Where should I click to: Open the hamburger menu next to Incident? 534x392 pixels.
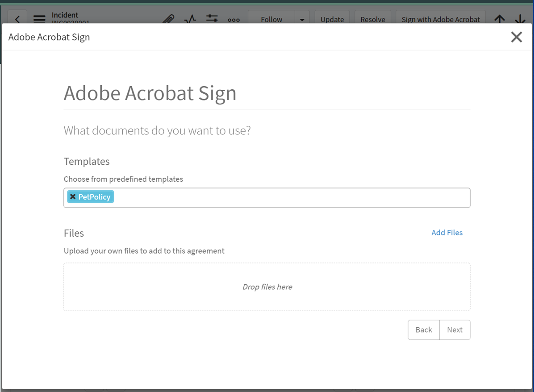(39, 19)
